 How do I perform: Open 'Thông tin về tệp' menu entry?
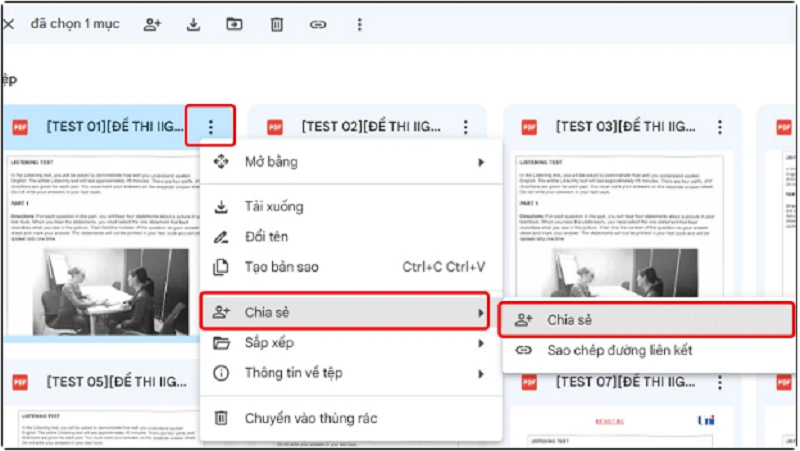[x=351, y=373]
